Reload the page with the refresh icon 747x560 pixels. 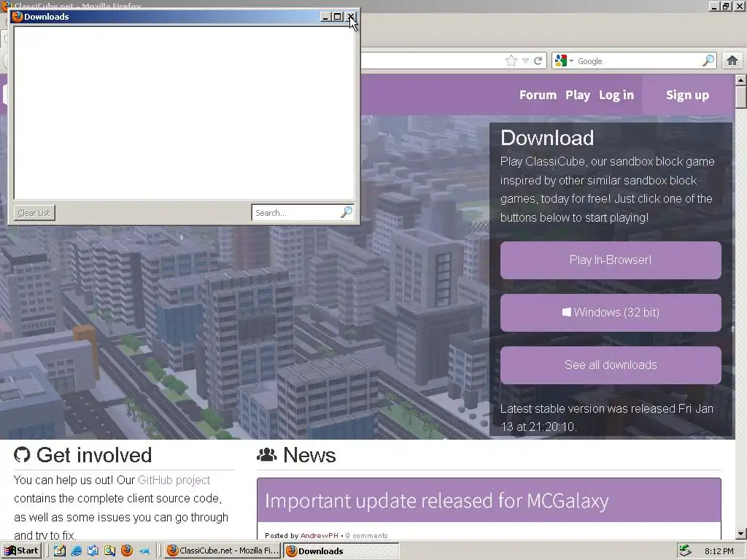[538, 61]
